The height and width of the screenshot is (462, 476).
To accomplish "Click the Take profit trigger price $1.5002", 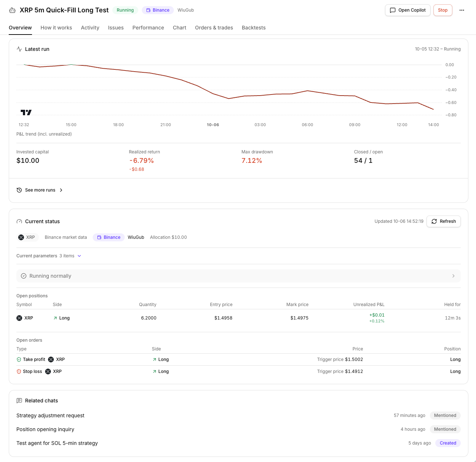I will pos(354,359).
